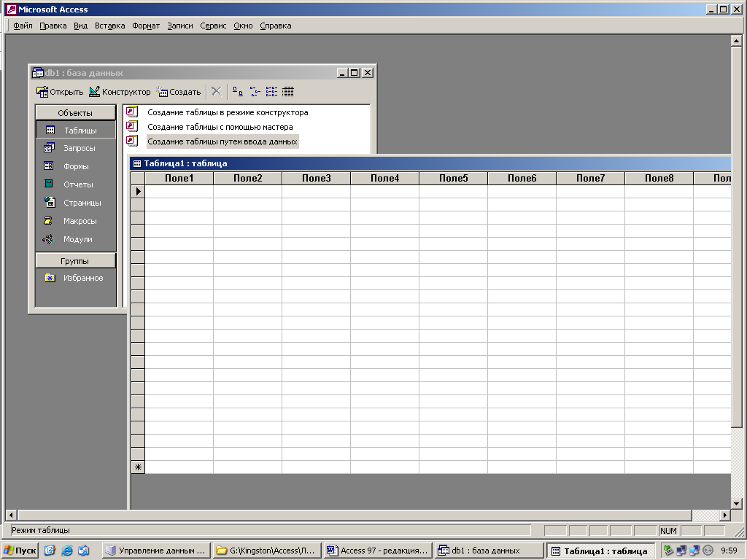747x560 pixels.
Task: Switch to large icons view in db1 toolbar
Action: [x=238, y=91]
